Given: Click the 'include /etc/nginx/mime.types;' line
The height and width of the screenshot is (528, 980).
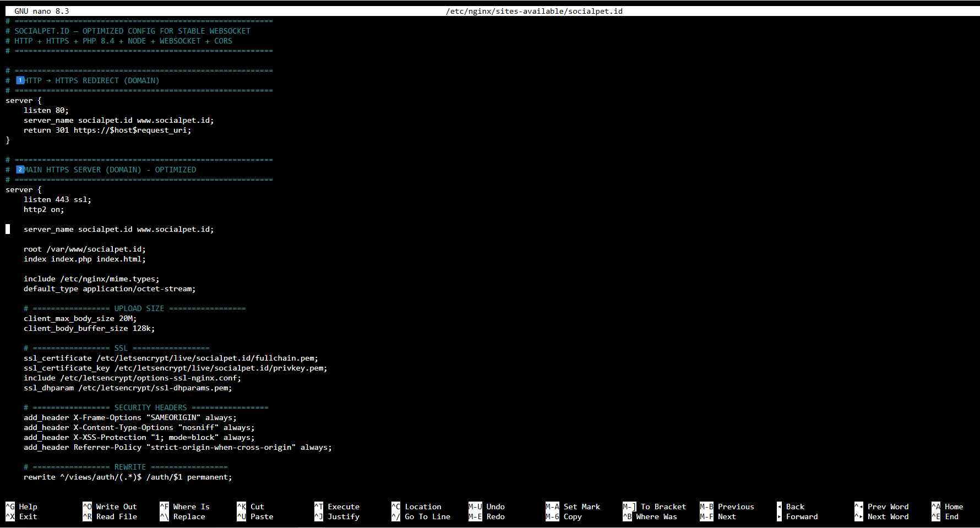Looking at the screenshot, I should [91, 279].
